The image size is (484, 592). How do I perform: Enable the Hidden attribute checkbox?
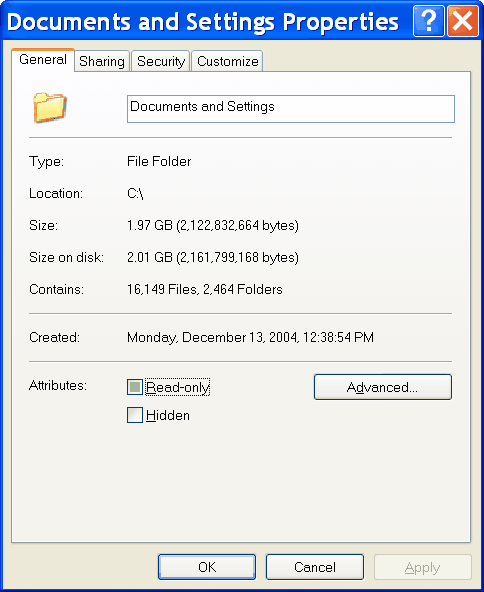[135, 415]
